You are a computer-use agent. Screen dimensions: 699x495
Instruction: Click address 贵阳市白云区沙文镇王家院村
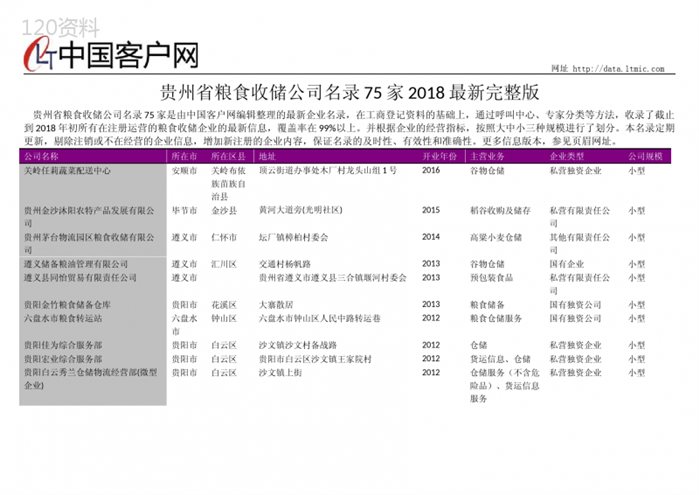click(315, 359)
